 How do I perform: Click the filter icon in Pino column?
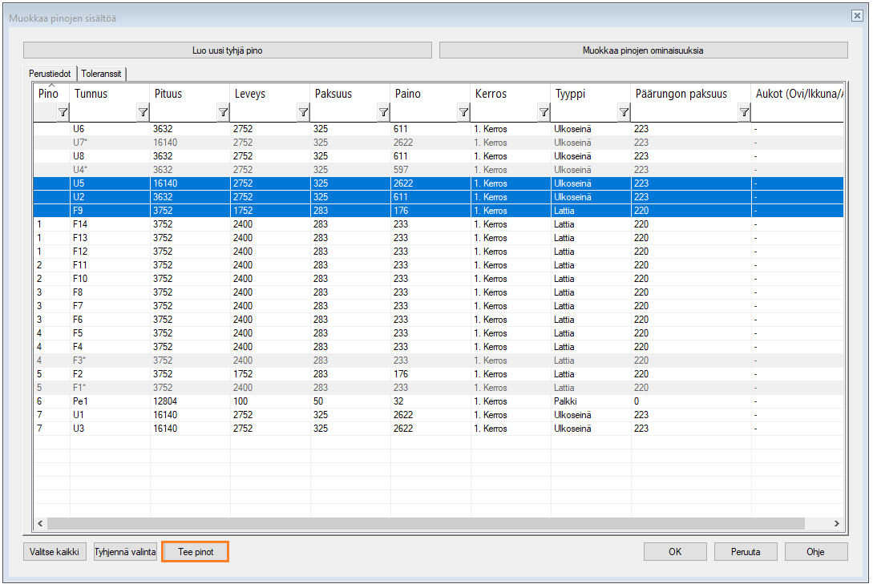63,113
